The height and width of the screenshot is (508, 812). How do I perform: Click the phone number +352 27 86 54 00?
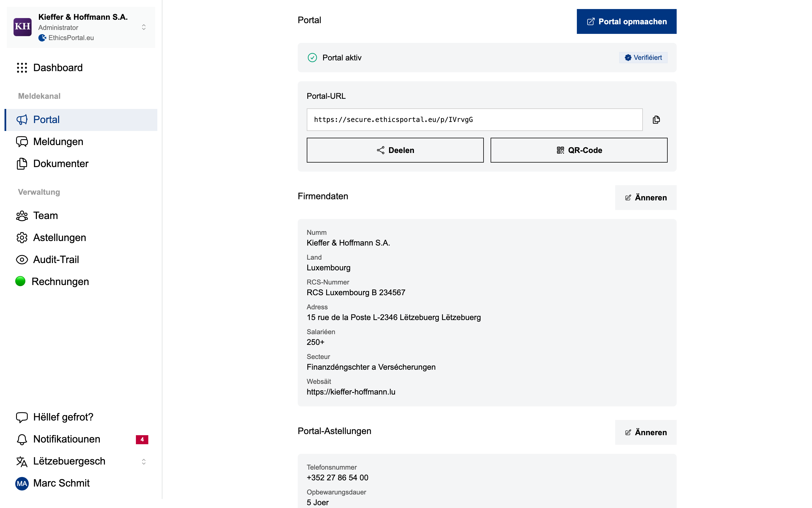tap(337, 478)
